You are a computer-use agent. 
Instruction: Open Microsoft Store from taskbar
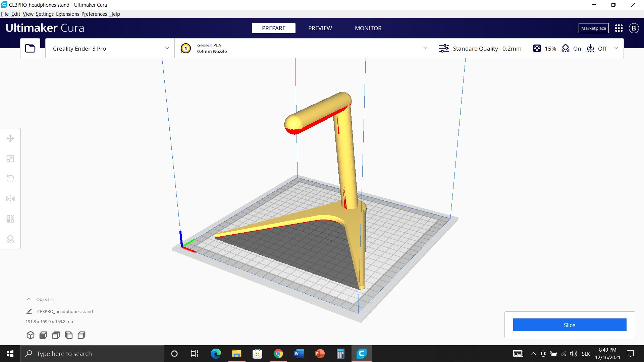pos(257,354)
